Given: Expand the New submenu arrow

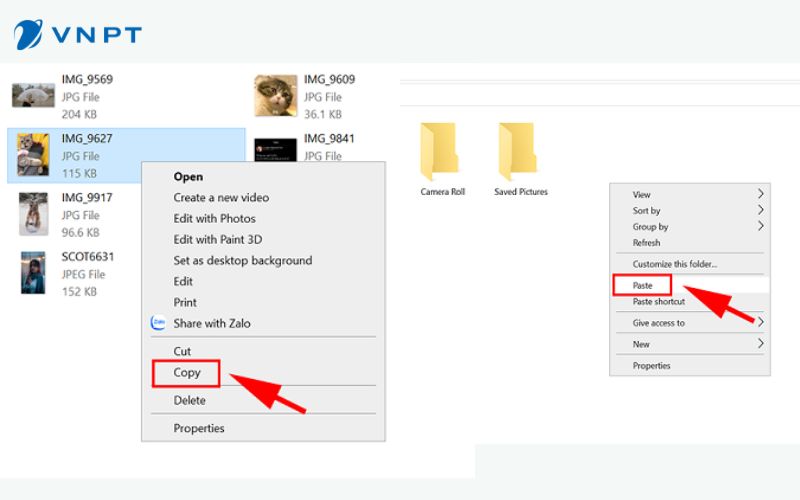Looking at the screenshot, I should [760, 343].
